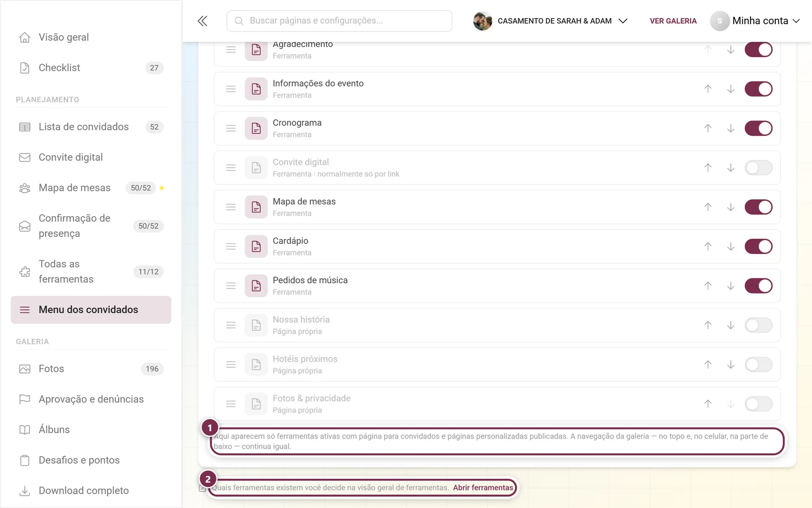
Task: Open Casamento de Sarah & Adam dropdown
Action: coord(550,21)
